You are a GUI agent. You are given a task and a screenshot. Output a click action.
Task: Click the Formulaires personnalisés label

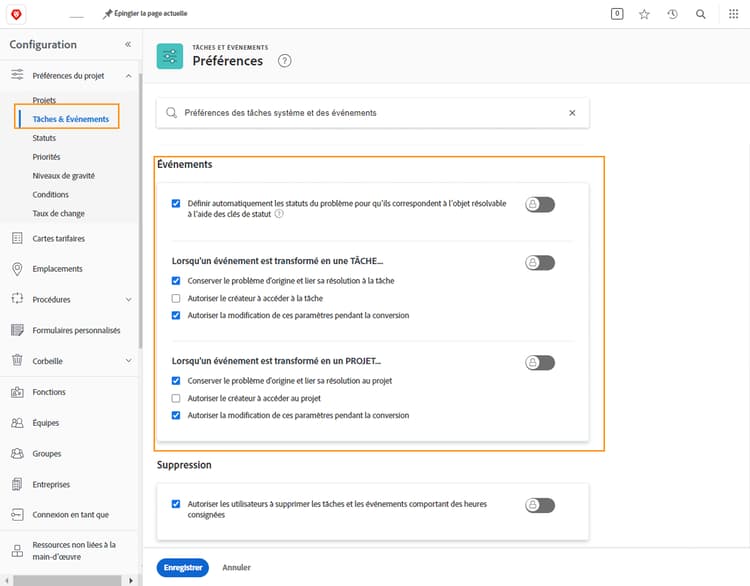tap(77, 330)
